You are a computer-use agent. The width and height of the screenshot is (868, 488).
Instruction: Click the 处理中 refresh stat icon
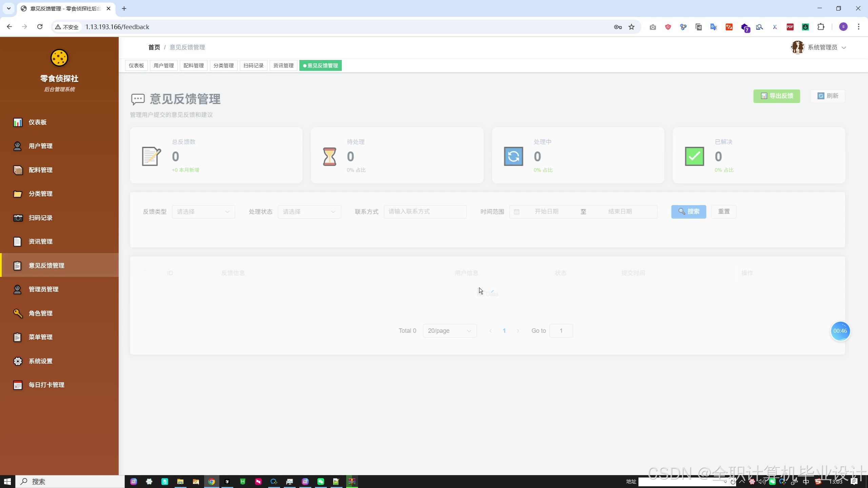coord(513,156)
